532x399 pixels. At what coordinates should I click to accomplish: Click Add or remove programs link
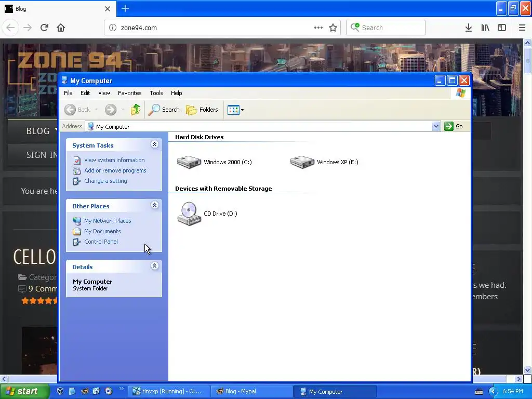(x=115, y=170)
